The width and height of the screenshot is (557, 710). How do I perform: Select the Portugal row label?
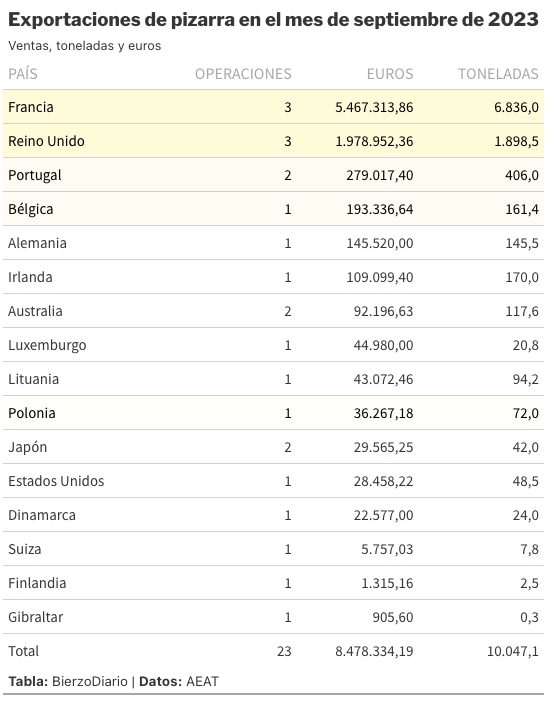click(x=34, y=176)
